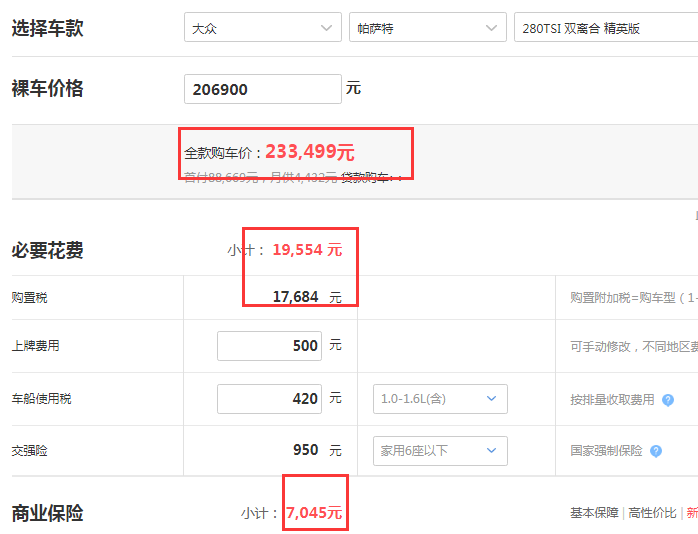Click the 商业保险 subtotal 7,045元
Image resolution: width=698 pixels, height=534 pixels.
[314, 513]
